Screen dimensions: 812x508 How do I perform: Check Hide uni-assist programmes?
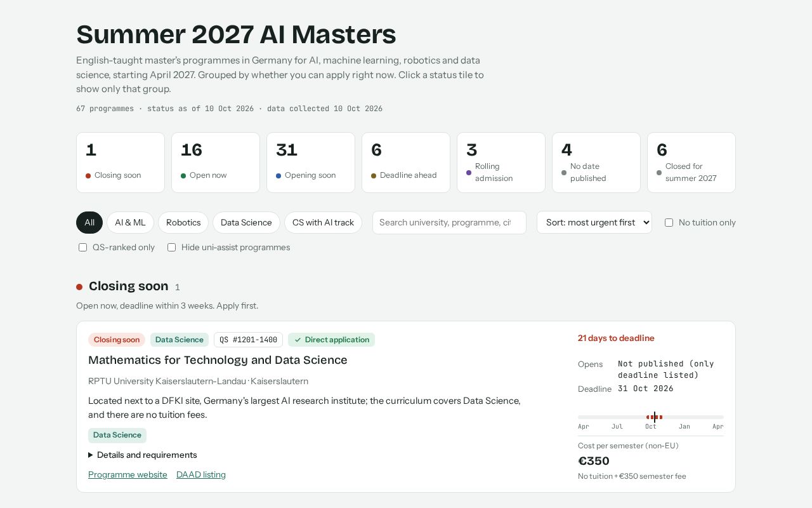pos(171,247)
